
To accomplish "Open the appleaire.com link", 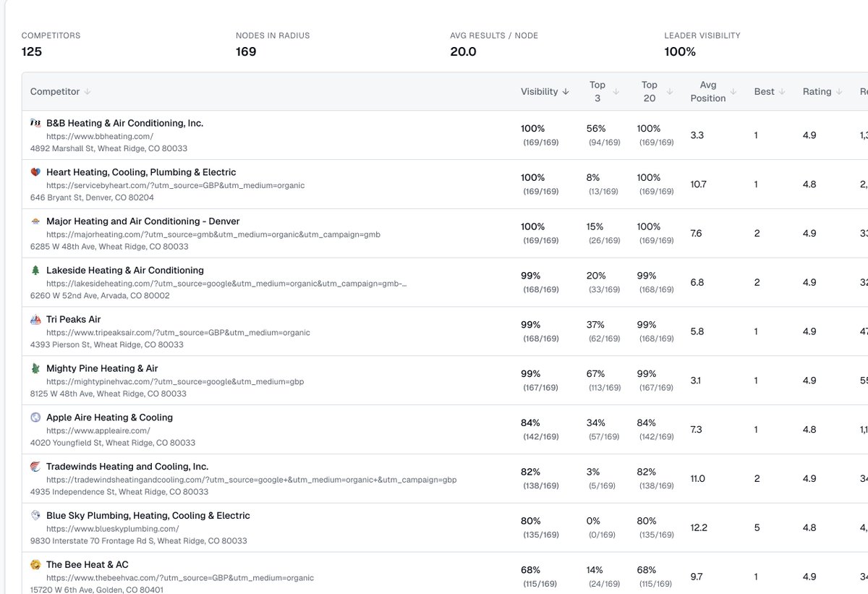I will [98, 430].
